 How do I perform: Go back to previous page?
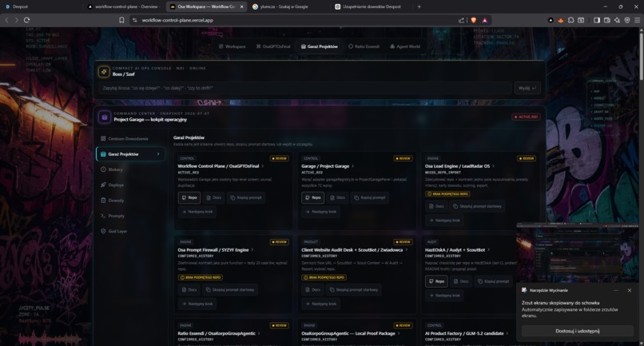point(6,20)
